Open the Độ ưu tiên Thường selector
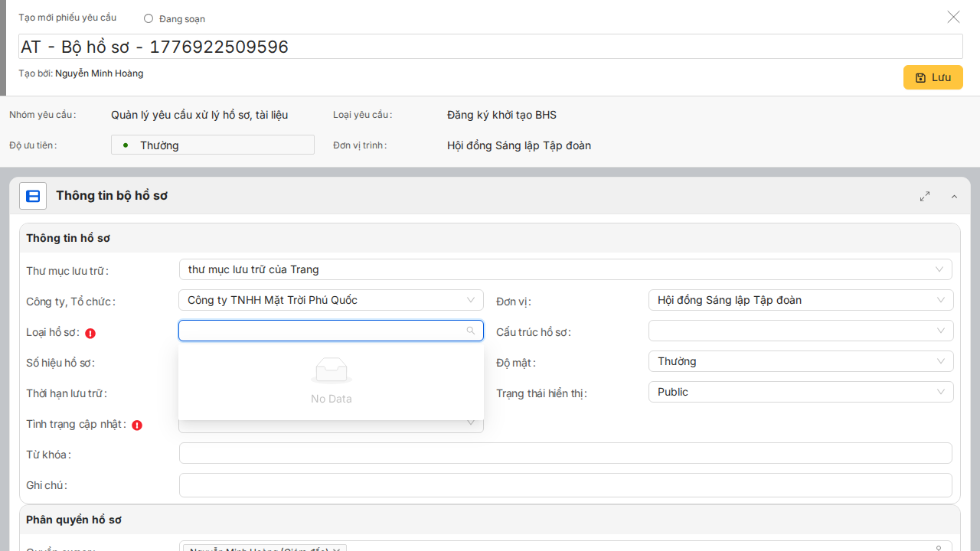The image size is (980, 551). (x=212, y=145)
